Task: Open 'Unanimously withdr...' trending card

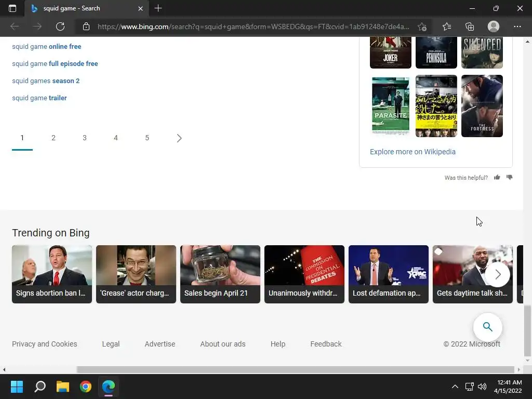Action: (x=304, y=274)
